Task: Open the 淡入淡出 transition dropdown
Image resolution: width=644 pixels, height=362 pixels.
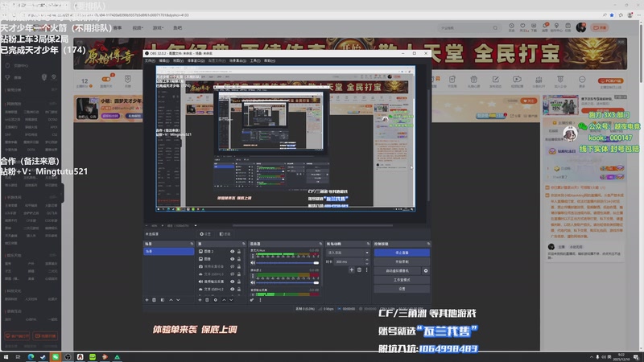Action: pos(348,253)
